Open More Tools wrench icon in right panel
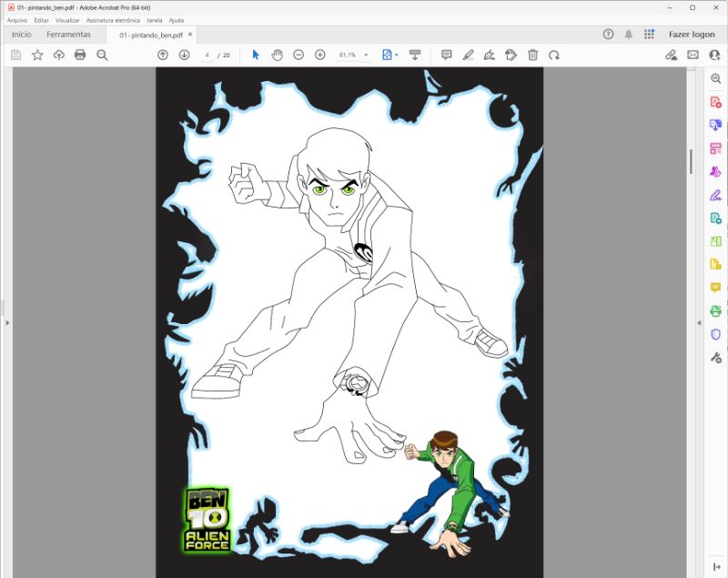 pyautogui.click(x=715, y=357)
